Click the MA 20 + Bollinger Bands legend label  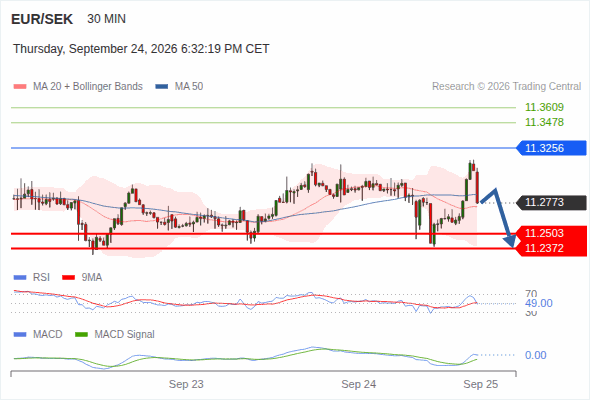click(88, 87)
